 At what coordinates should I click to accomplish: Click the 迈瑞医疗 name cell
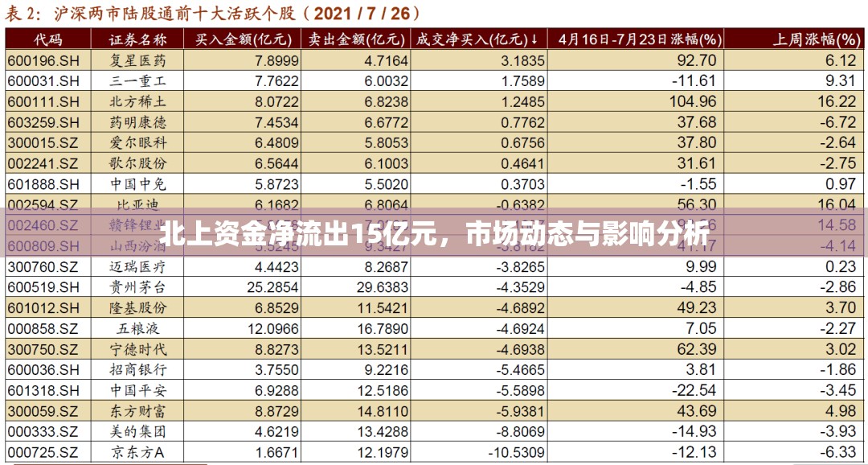[x=137, y=267]
